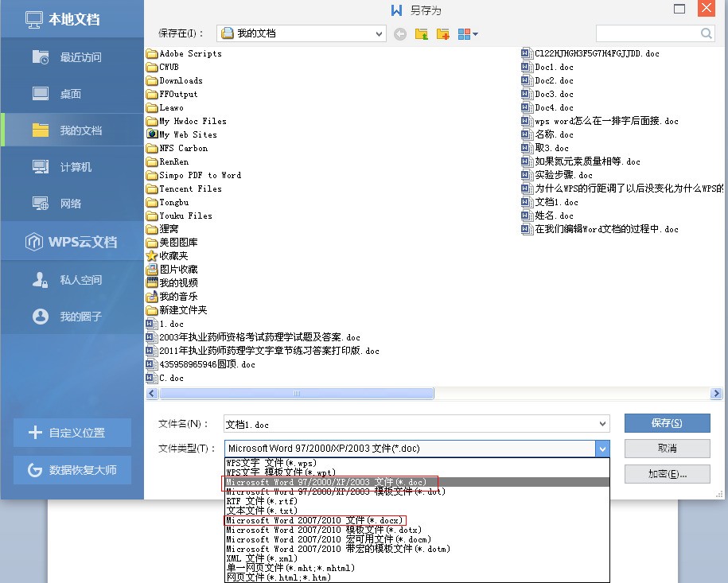Select file 435958965946圆顶.doc
This screenshot has height=583, width=728.
coord(200,364)
